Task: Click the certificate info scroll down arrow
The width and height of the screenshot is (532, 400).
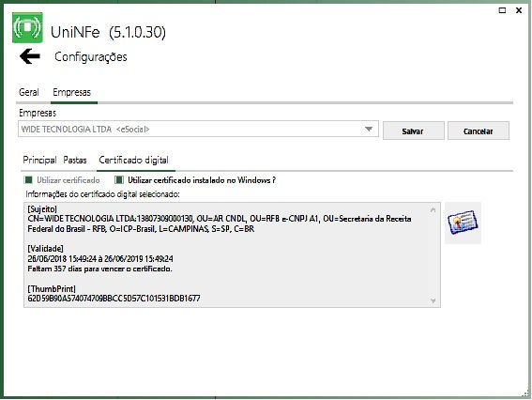Action: click(433, 300)
